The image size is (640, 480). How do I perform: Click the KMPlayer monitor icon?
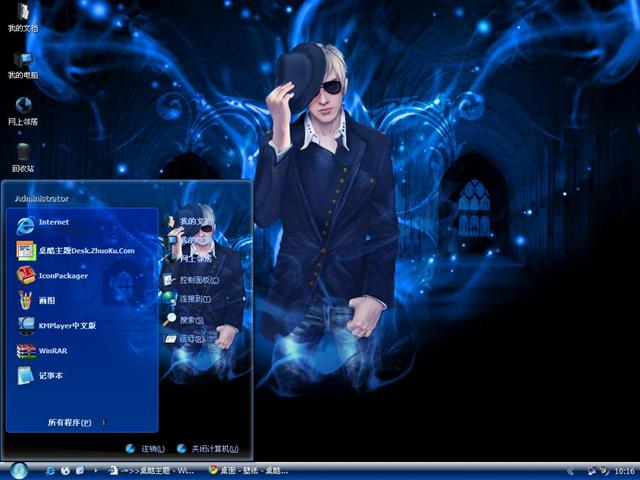tap(26, 325)
